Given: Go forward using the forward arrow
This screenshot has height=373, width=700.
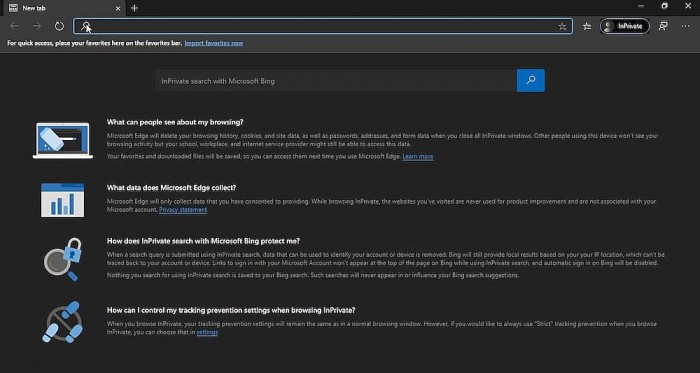Looking at the screenshot, I should [x=37, y=26].
